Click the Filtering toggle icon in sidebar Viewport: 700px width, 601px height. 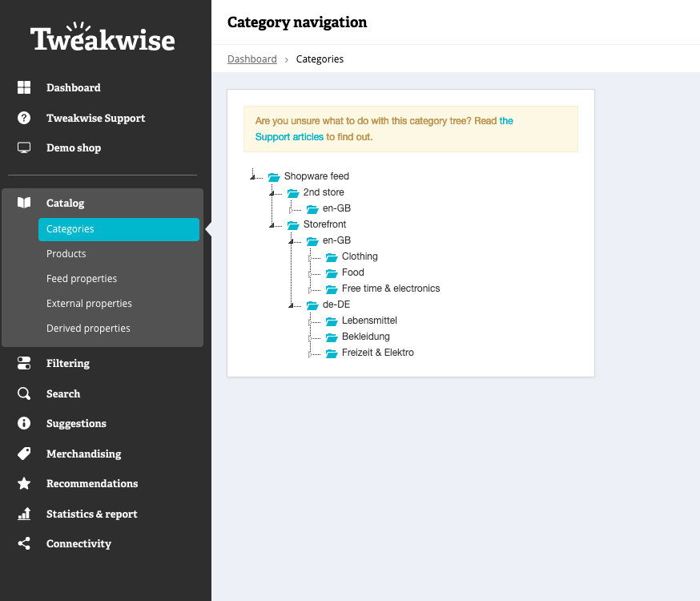click(x=24, y=363)
